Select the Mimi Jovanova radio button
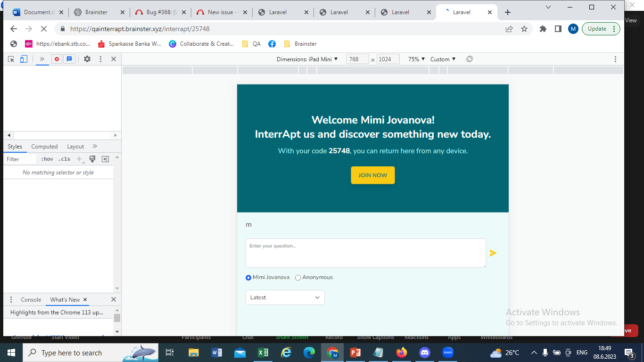 pyautogui.click(x=248, y=278)
